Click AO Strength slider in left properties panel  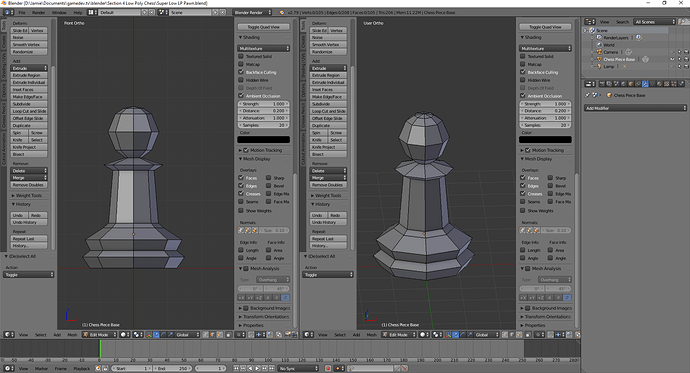pyautogui.click(x=264, y=104)
